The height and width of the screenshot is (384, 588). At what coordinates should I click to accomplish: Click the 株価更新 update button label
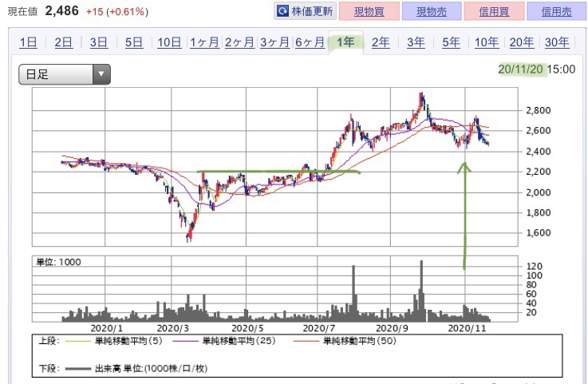[x=313, y=12]
